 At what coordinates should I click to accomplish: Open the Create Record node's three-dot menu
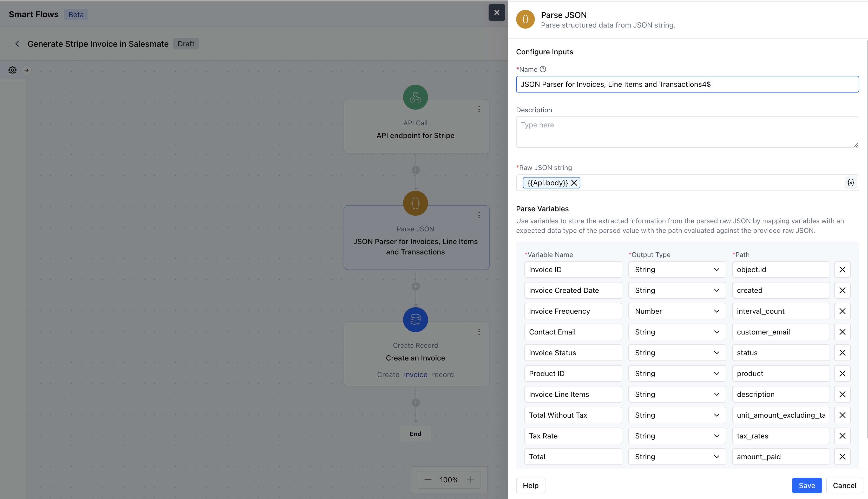click(479, 332)
